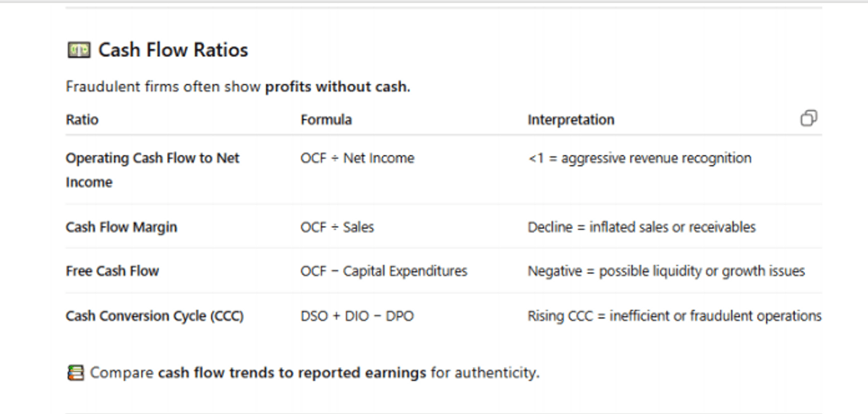Click the possible liquidity or growth issues cell
Image resolution: width=868 pixels, height=414 pixels.
pyautogui.click(x=666, y=271)
